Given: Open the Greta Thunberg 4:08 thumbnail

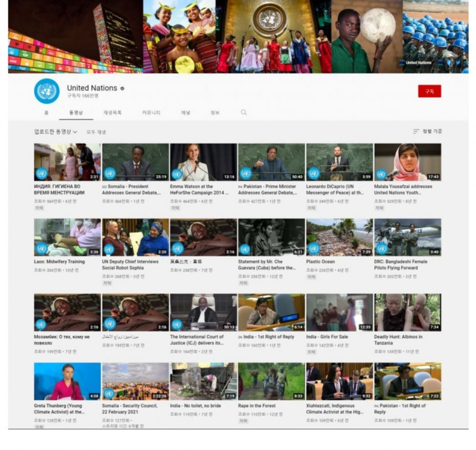Looking at the screenshot, I should [68, 381].
